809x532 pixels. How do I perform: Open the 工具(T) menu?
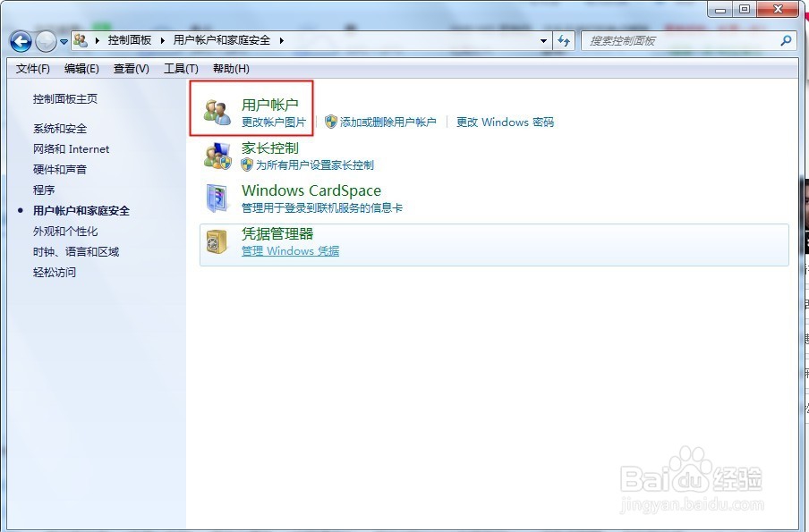point(181,69)
